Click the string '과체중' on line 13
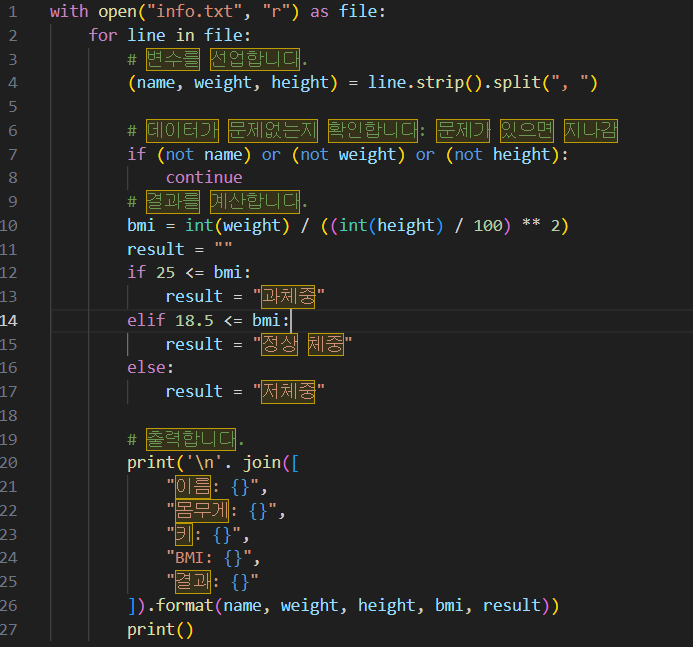Image resolution: width=693 pixels, height=647 pixels. [x=288, y=297]
